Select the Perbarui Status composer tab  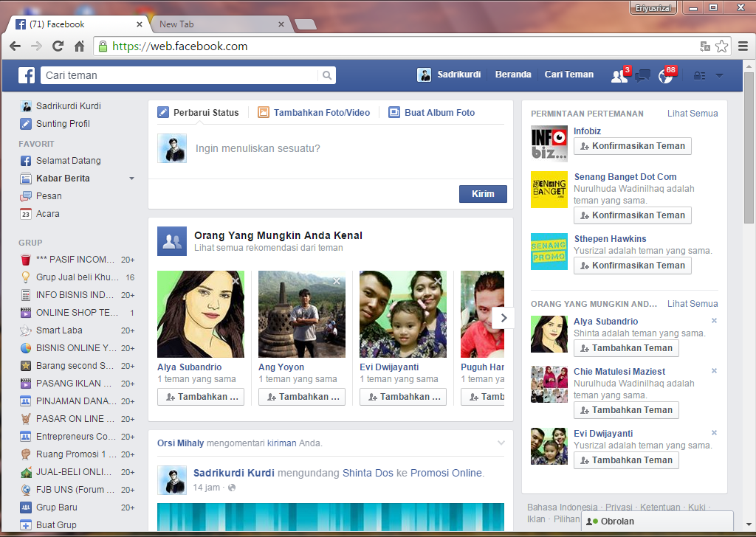(198, 112)
